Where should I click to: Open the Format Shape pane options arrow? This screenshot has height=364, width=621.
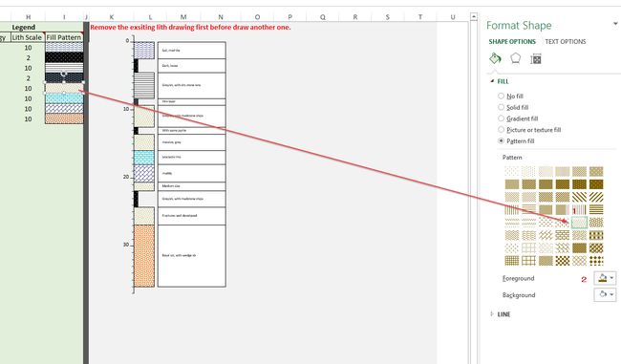[615, 24]
